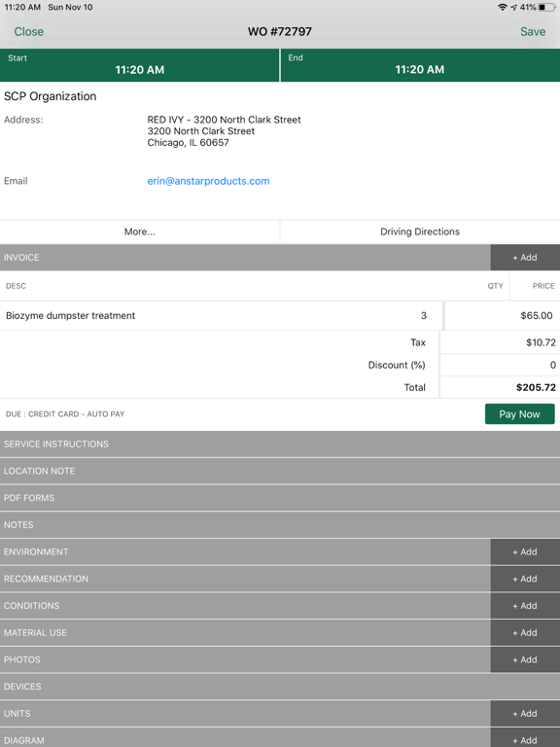
Task: Open the More... details option
Action: (x=140, y=231)
